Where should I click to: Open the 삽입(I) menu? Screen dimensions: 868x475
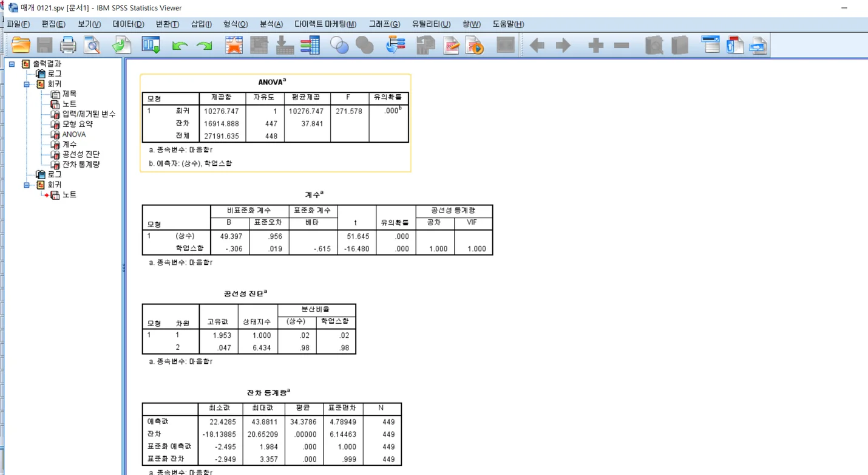(202, 24)
